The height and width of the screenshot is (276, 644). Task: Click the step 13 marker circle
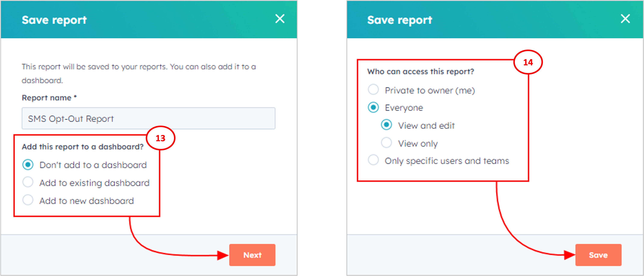pyautogui.click(x=161, y=138)
